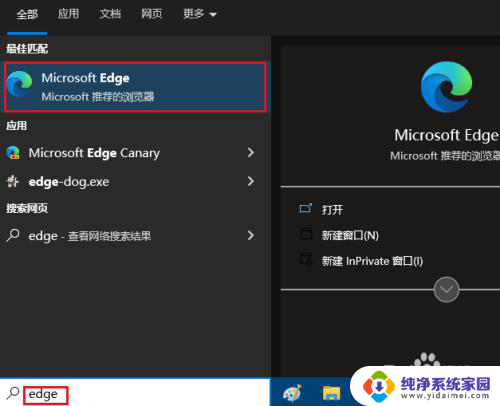Open File Explorer on the taskbar

(x=331, y=393)
